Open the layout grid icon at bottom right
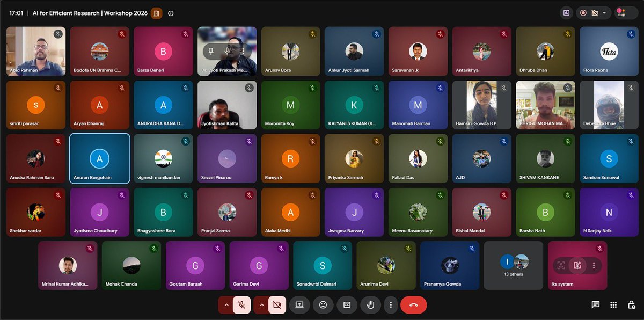 [x=613, y=305]
